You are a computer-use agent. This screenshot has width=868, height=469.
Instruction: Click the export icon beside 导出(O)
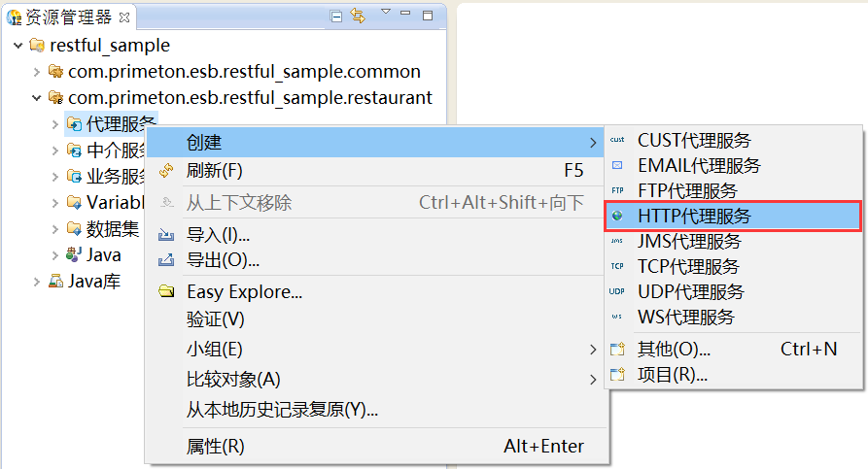click(x=166, y=260)
